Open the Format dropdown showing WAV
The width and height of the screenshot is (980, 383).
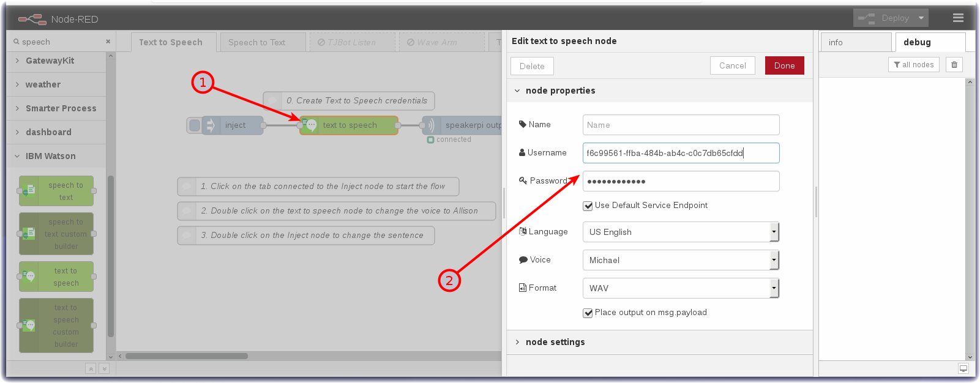tap(681, 288)
